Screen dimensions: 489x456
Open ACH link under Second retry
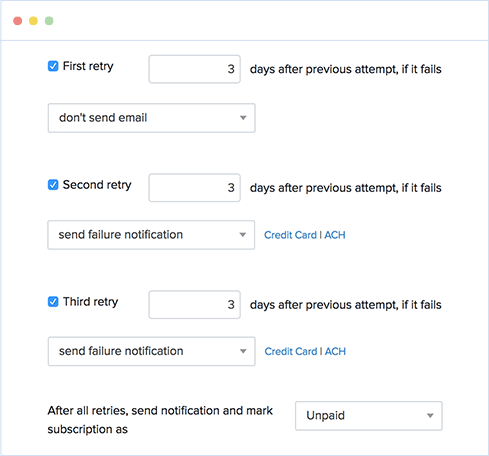point(335,235)
